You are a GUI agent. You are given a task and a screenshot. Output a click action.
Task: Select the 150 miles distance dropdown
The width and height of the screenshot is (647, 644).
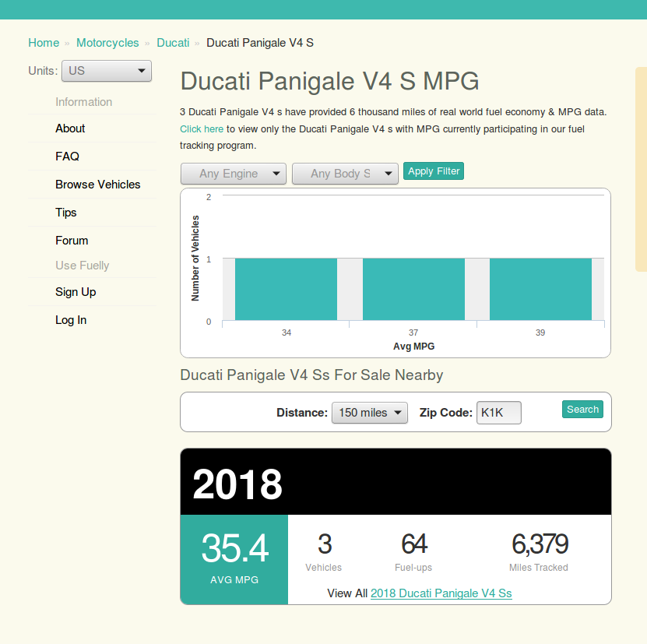pos(369,413)
